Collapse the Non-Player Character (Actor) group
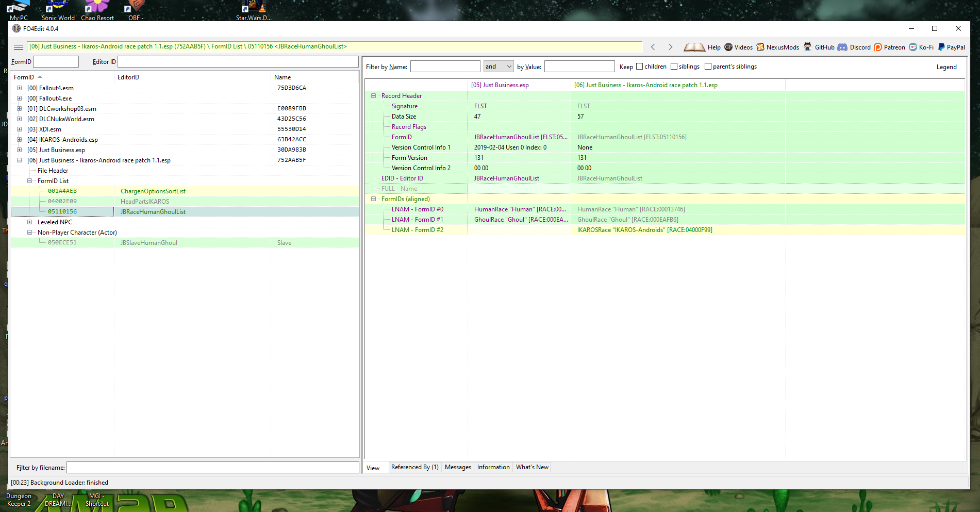The image size is (980, 512). pyautogui.click(x=30, y=233)
